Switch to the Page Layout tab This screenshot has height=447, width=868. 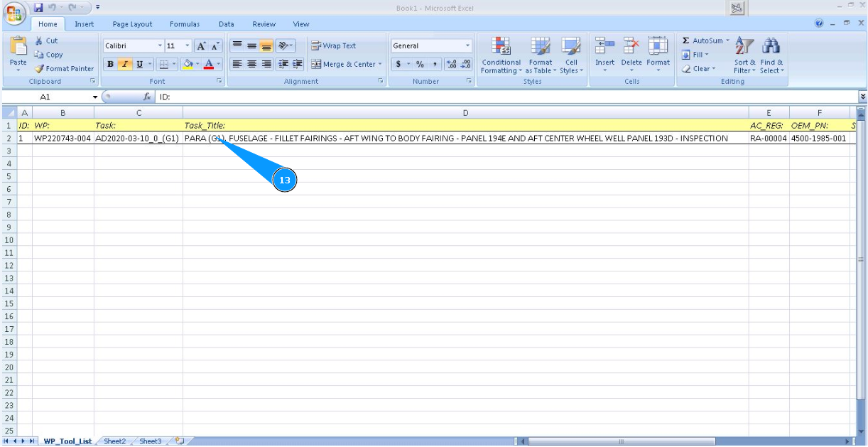click(132, 24)
